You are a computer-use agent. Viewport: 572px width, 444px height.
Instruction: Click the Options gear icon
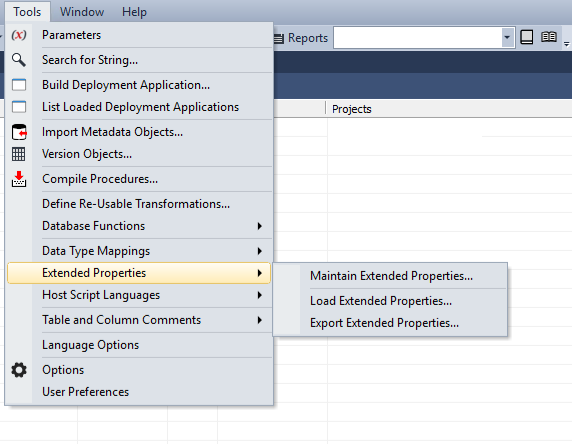[x=19, y=370]
